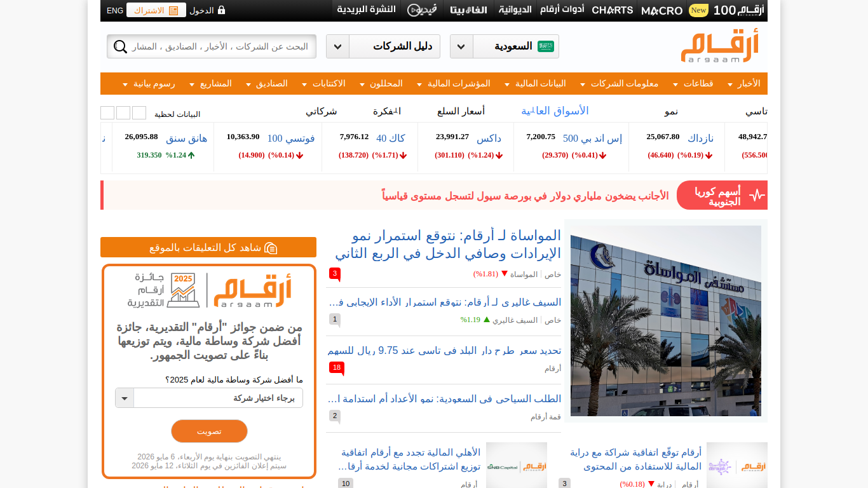This screenshot has height=488, width=868.
Task: Switch to the تاسي tab
Action: 756,111
